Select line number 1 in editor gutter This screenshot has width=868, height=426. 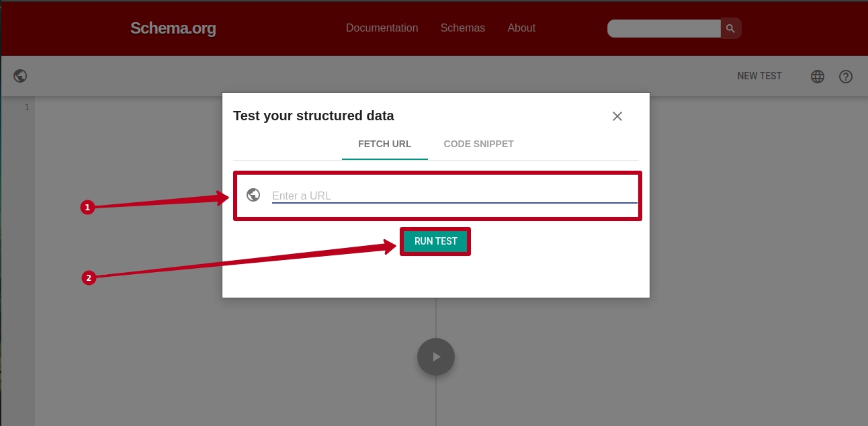pos(27,108)
